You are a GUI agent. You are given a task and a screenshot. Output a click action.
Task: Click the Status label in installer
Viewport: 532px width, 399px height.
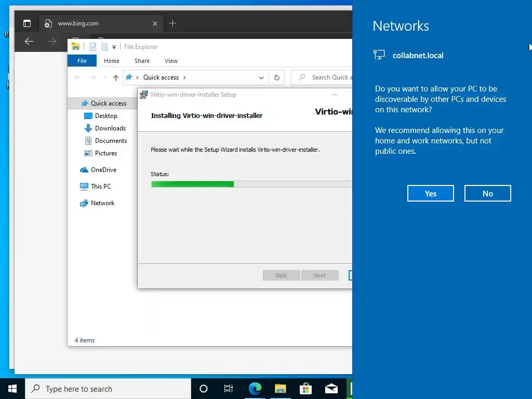159,174
